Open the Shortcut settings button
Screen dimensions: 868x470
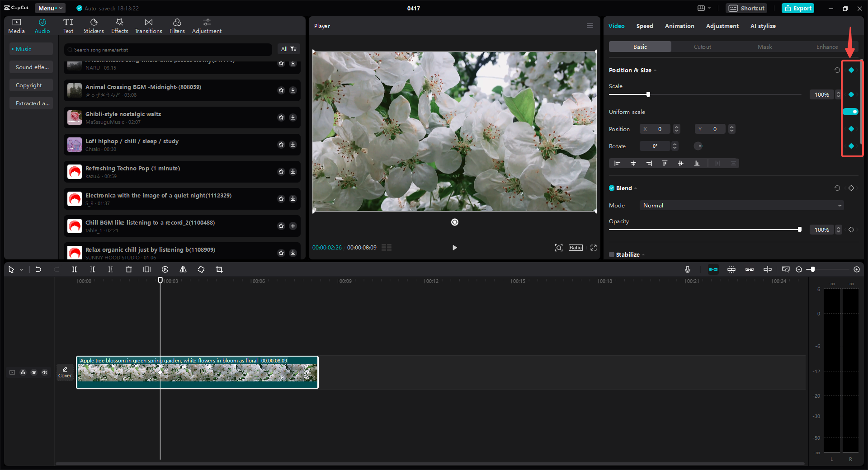746,8
